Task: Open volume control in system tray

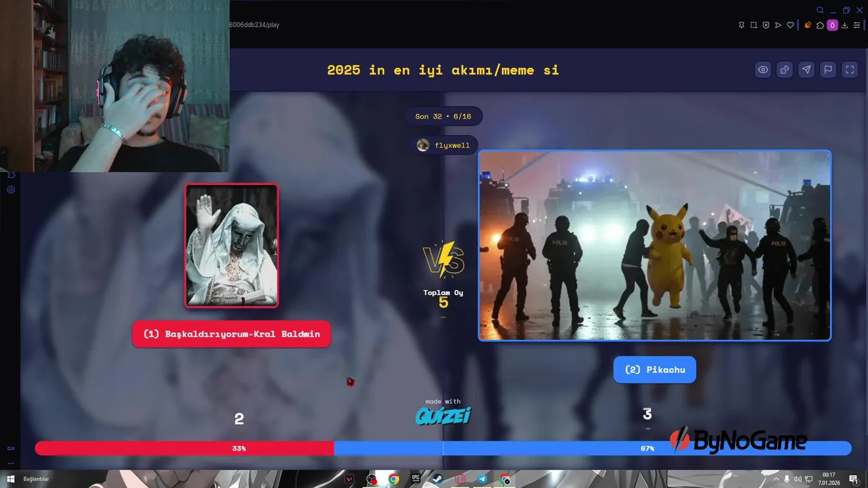Action: (797, 479)
